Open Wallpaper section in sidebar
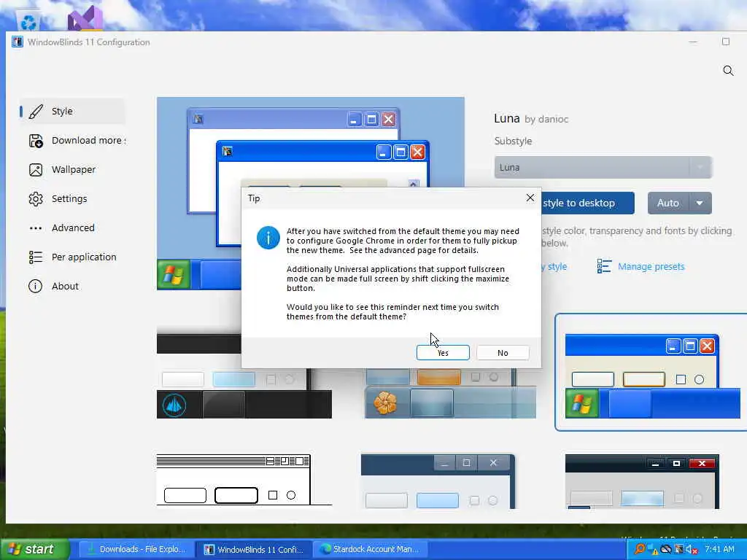The image size is (747, 560). 72,169
